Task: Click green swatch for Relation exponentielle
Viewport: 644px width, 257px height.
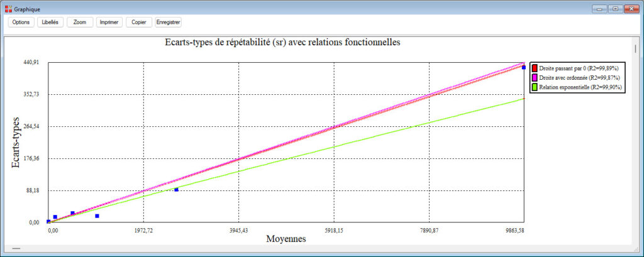Action: coord(535,87)
